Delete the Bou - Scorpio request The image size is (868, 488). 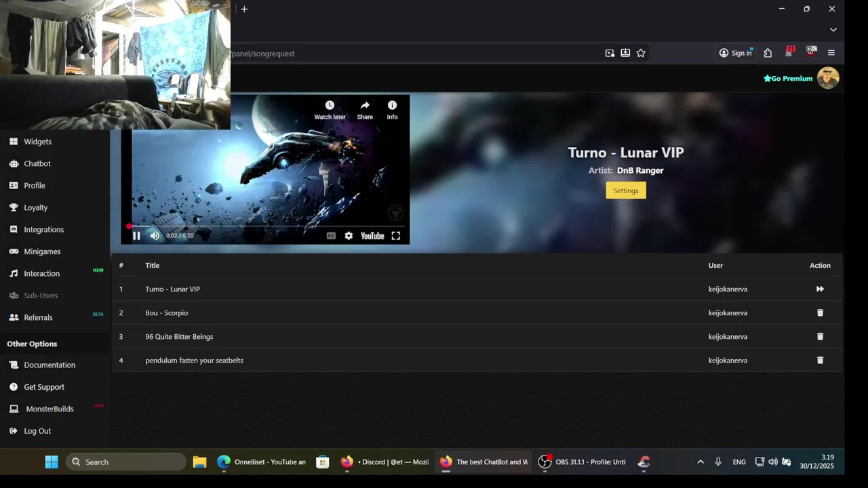click(x=820, y=312)
